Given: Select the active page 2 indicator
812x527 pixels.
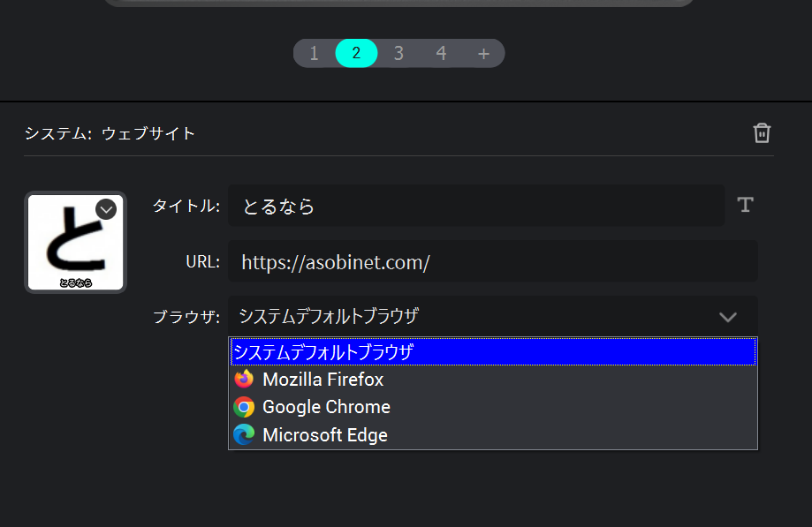Looking at the screenshot, I should click(356, 53).
